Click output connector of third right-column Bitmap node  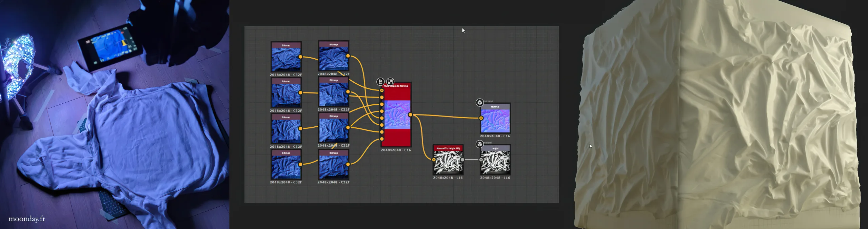(348, 127)
